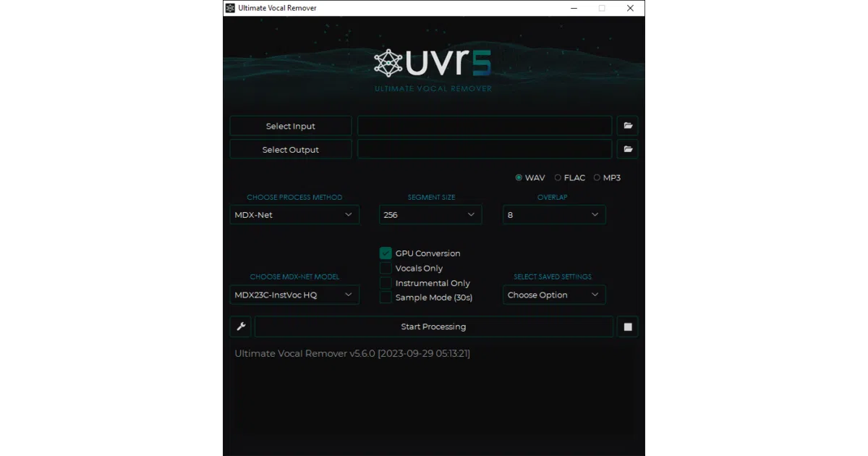868x456 pixels.
Task: Click the app icon in title bar
Action: coord(230,8)
